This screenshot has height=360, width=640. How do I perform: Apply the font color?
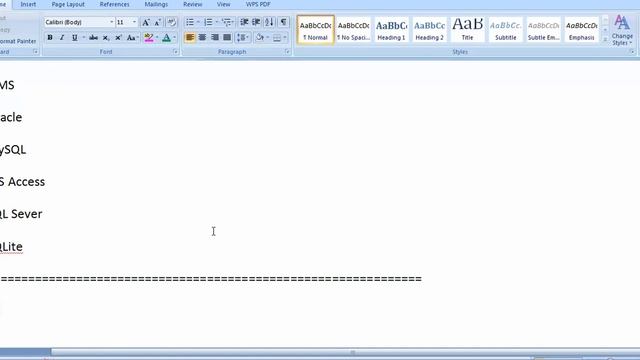(x=166, y=38)
